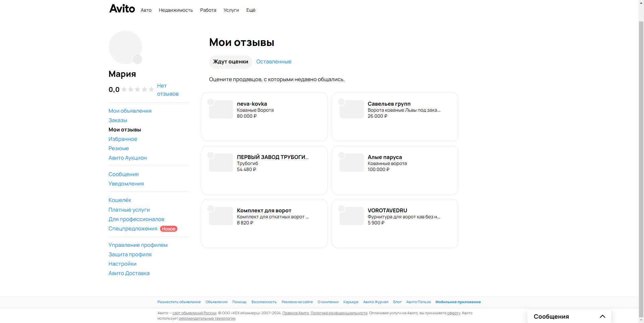Image resolution: width=644 pixels, height=323 pixels.
Task: Click the ПЕРВЫЙ ЗАВОД ТРУБОГИ... seller title
Action: [x=273, y=157]
